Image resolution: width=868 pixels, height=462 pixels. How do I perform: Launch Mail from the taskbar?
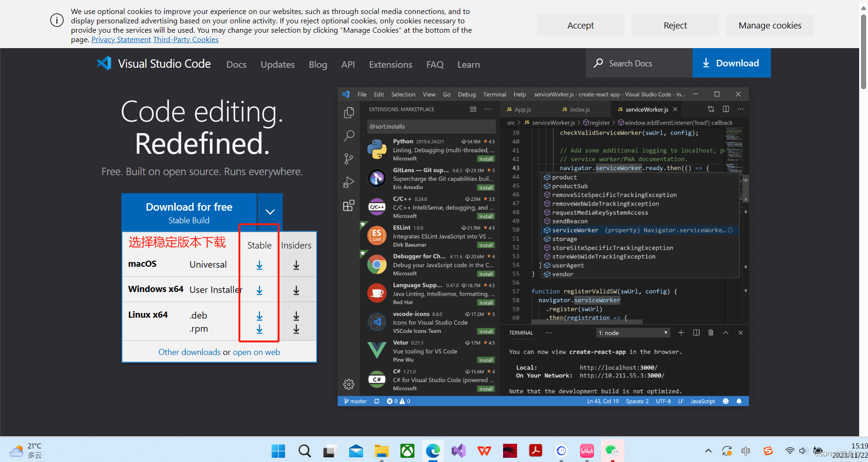point(356,451)
